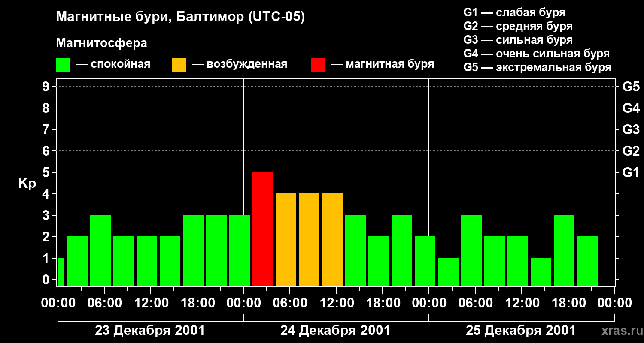The width and height of the screenshot is (644, 343).
Task: Click the title 'Магнитные бури, Балтимор (UTC-05)'
Action: point(180,17)
